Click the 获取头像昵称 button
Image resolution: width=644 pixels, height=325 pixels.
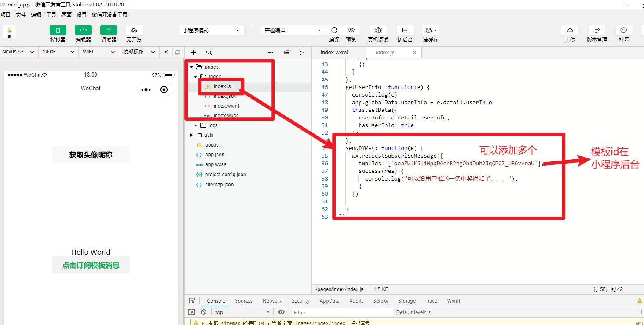[91, 155]
